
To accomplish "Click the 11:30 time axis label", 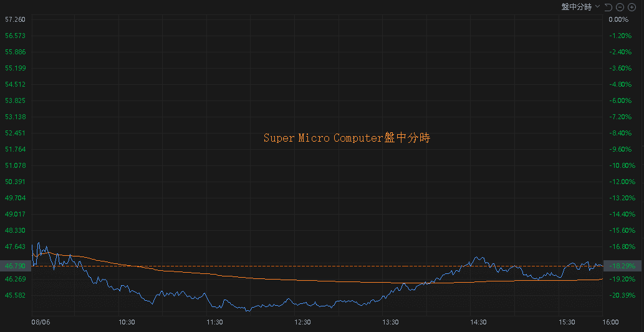I will pyautogui.click(x=215, y=322).
